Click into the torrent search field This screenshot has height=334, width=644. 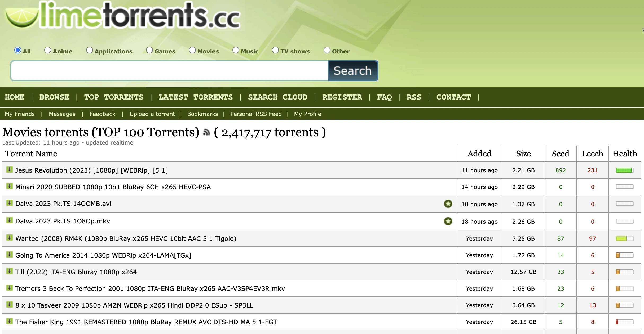pyautogui.click(x=170, y=71)
